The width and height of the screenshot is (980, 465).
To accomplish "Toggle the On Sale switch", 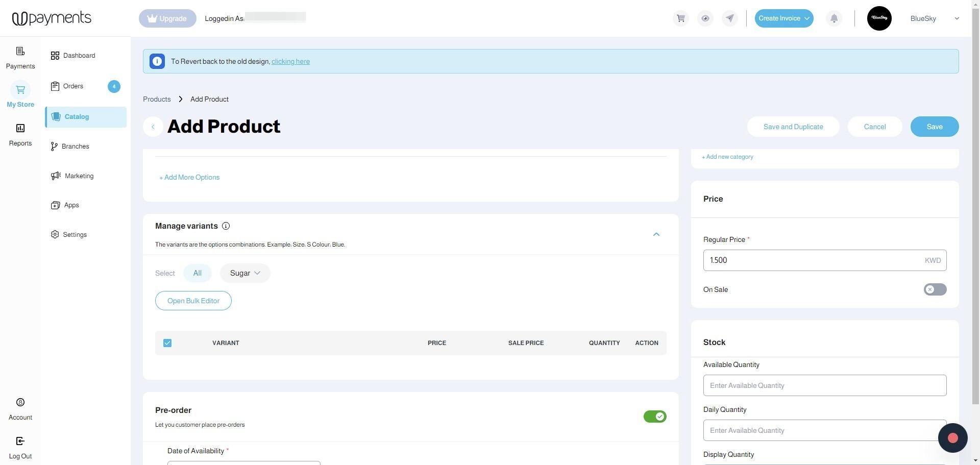I will 935,289.
